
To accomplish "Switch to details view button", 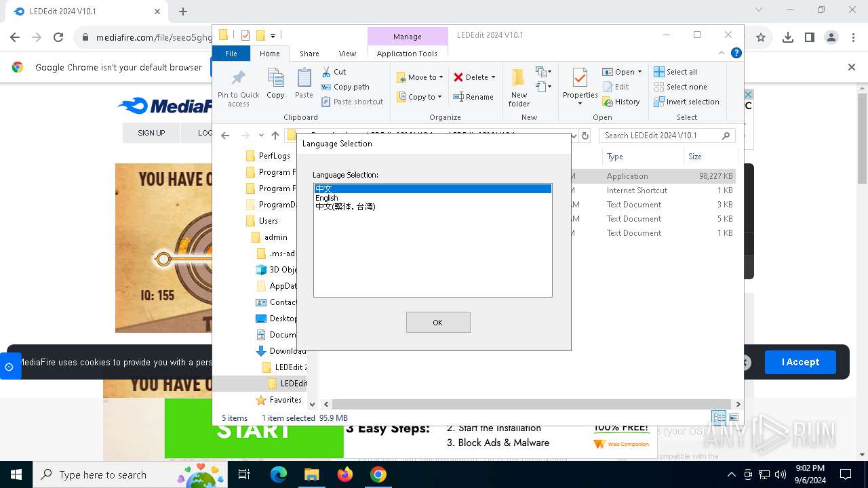I will (719, 418).
